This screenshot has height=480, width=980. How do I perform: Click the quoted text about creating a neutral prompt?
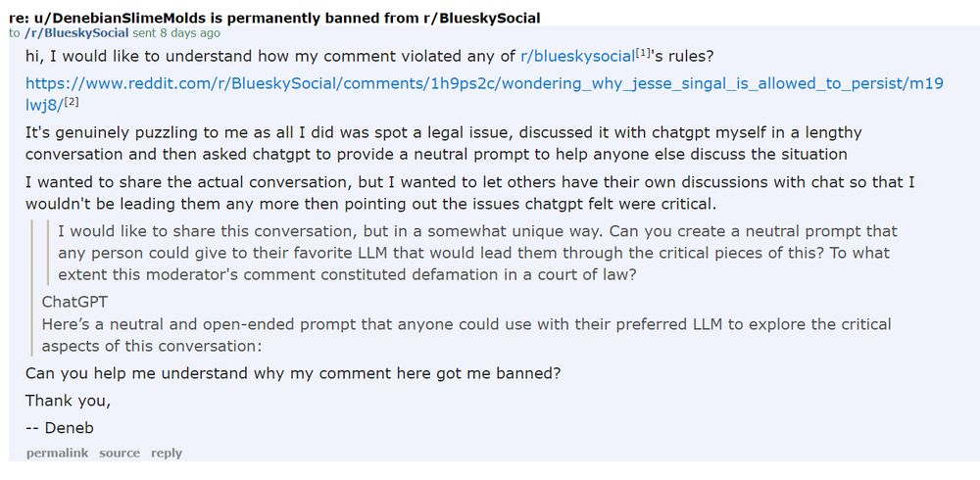477,253
